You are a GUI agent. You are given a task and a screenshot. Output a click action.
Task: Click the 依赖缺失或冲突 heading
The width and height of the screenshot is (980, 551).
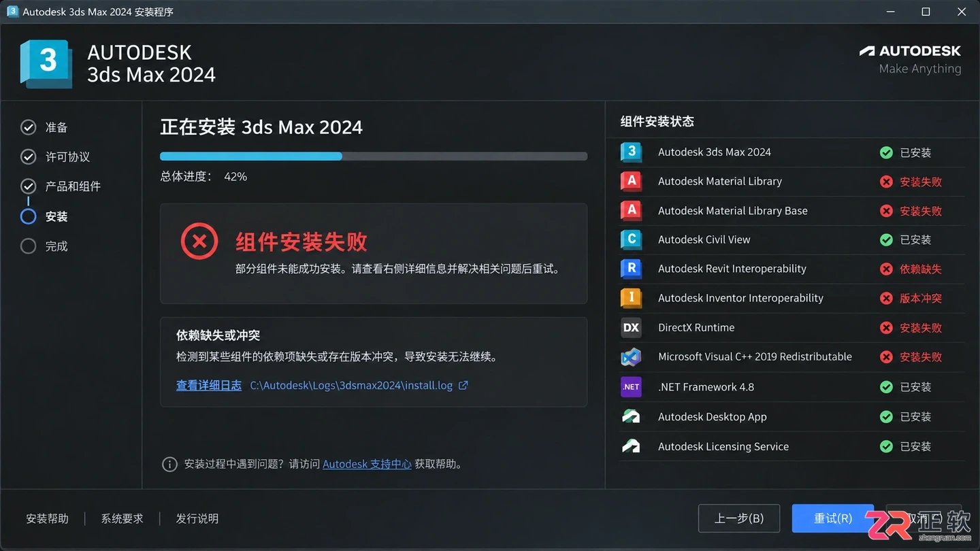218,335
